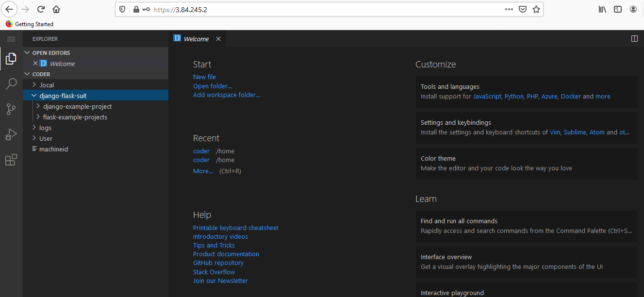Screen dimensions: 644x297
Task: Expand the flask-example-projects folder
Action: [x=96, y=117]
